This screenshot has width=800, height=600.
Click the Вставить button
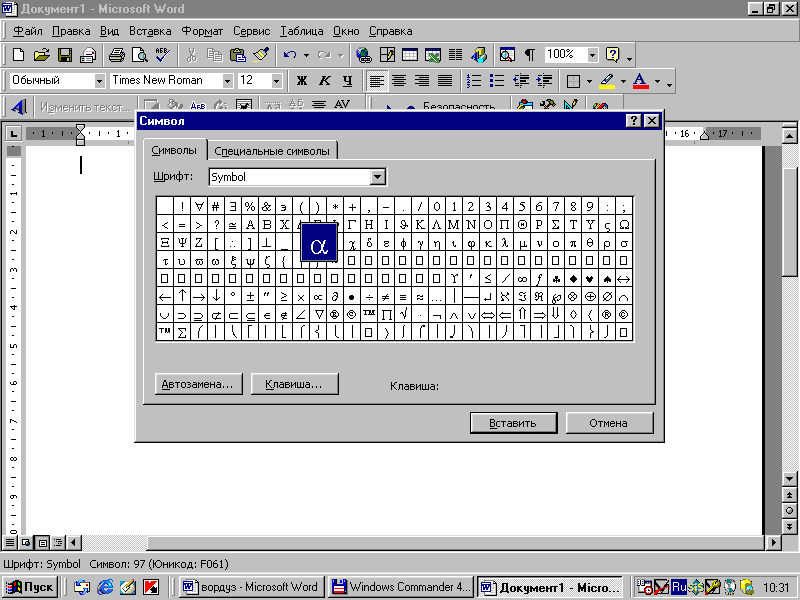pos(513,423)
